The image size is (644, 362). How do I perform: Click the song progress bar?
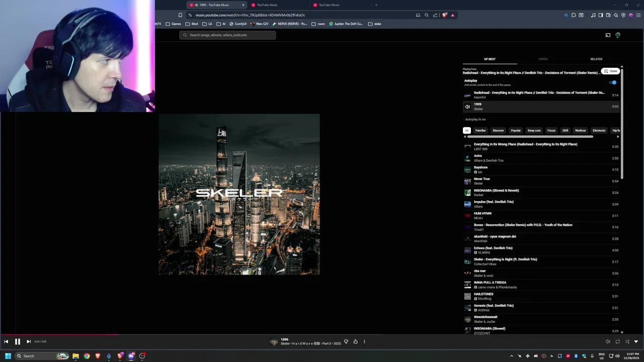(x=322, y=334)
